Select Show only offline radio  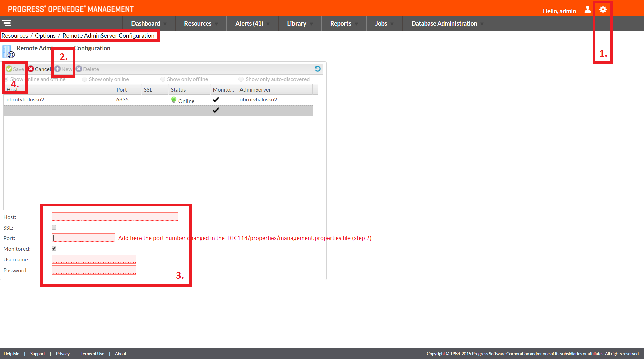(x=163, y=79)
